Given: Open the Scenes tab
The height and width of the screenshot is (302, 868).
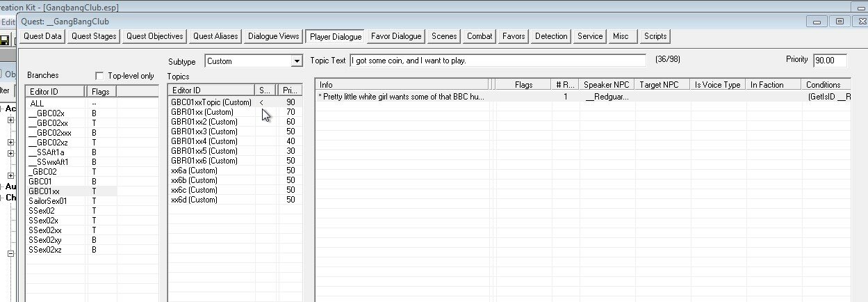Looking at the screenshot, I should point(444,36).
